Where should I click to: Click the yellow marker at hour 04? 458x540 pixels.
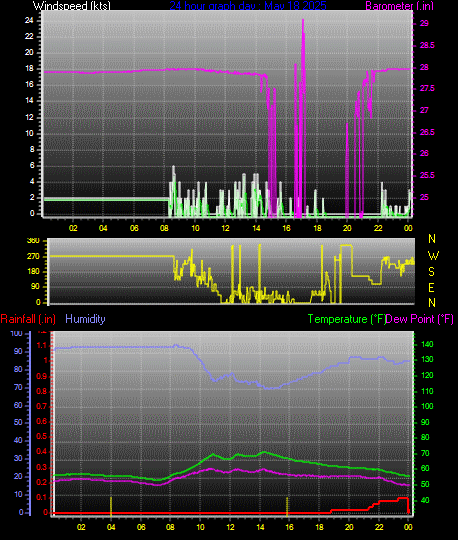[111, 506]
